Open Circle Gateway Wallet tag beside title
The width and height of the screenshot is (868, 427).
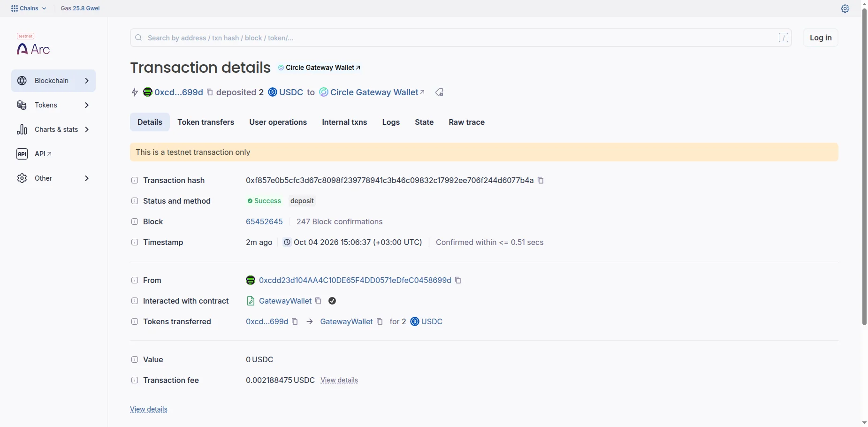point(320,68)
